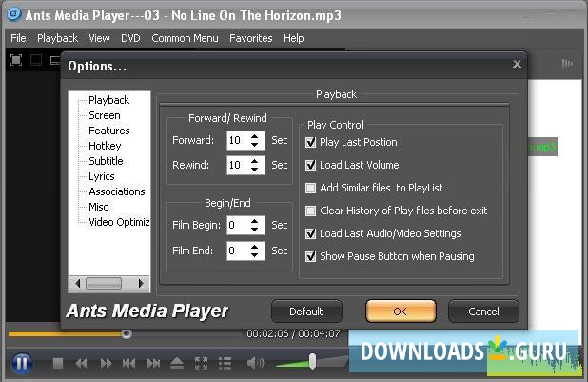This screenshot has width=588, height=382.
Task: Decrease the Film End value
Action: point(255,255)
